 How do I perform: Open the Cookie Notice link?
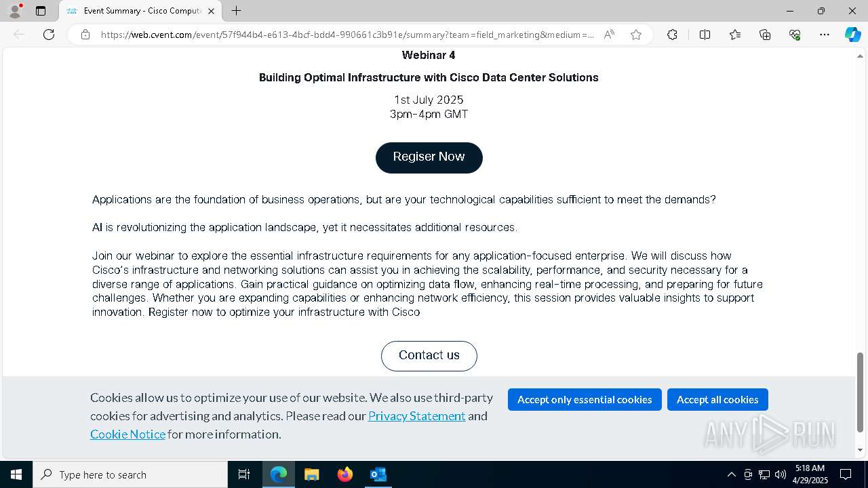point(127,434)
